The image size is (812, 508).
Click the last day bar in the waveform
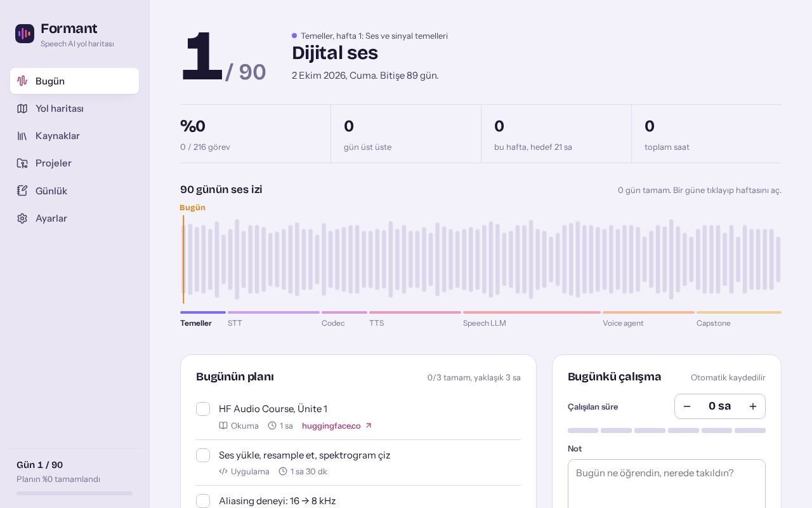778,259
